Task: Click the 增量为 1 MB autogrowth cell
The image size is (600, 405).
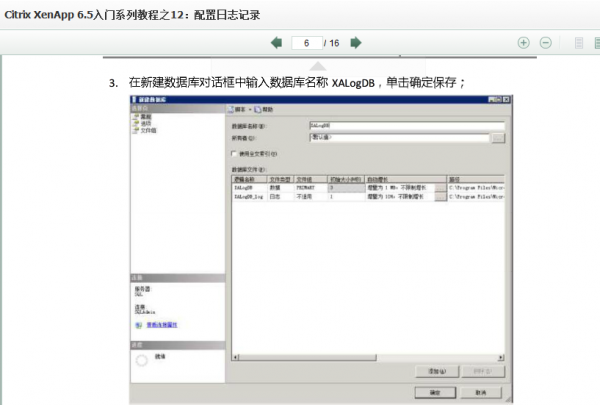Action: pyautogui.click(x=400, y=188)
